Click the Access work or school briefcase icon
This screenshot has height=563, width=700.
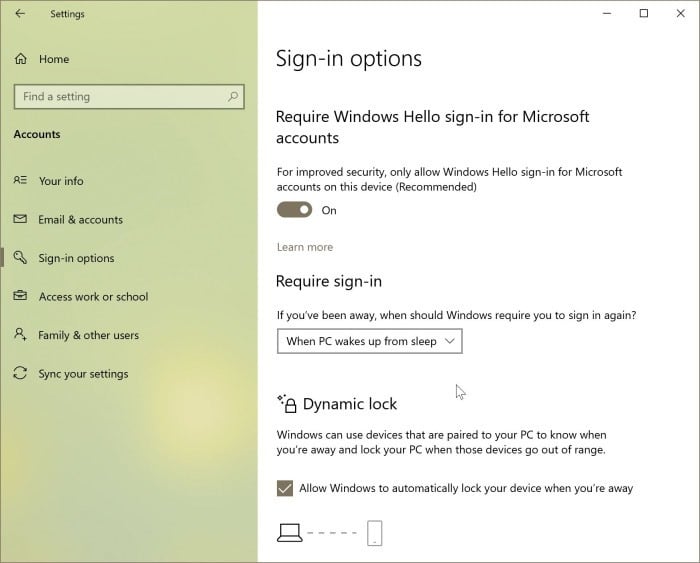pos(20,296)
